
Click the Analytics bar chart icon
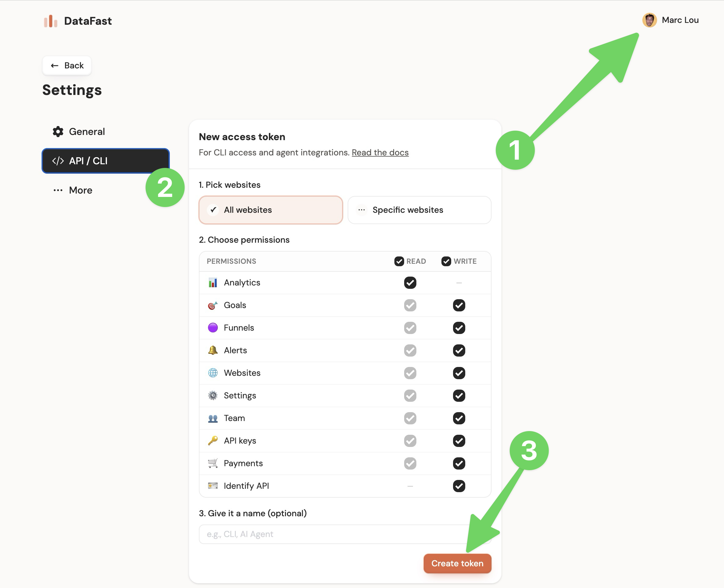click(x=213, y=282)
